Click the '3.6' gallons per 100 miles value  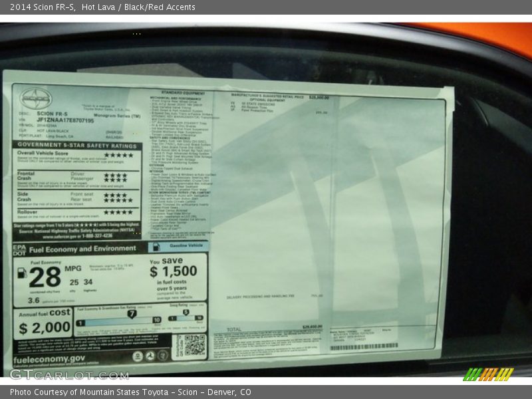coord(34,301)
